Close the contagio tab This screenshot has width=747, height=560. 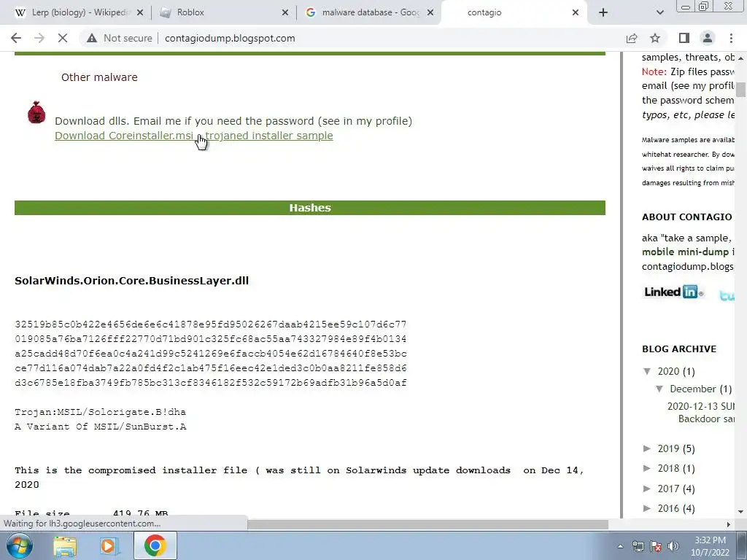pyautogui.click(x=576, y=12)
